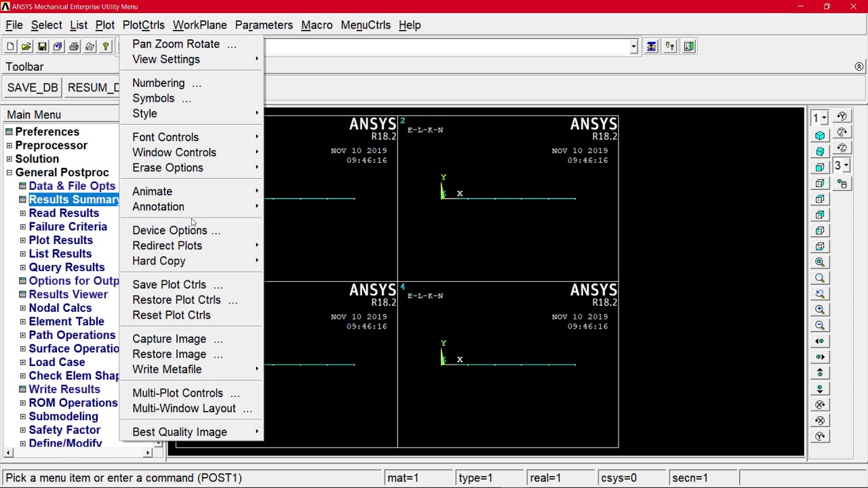Image resolution: width=868 pixels, height=488 pixels.
Task: Click the Reset Picking icon
Action: click(670, 47)
